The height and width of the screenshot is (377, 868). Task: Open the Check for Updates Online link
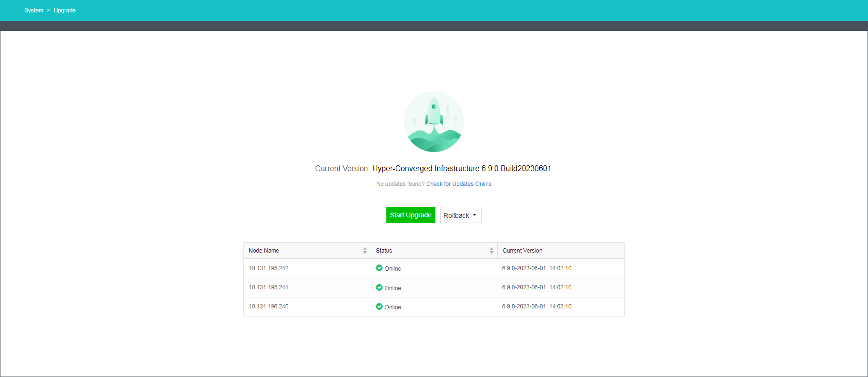pos(459,184)
